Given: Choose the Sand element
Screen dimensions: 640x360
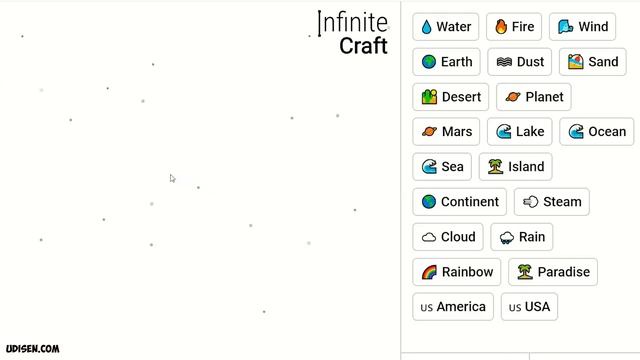Looking at the screenshot, I should coord(593,62).
